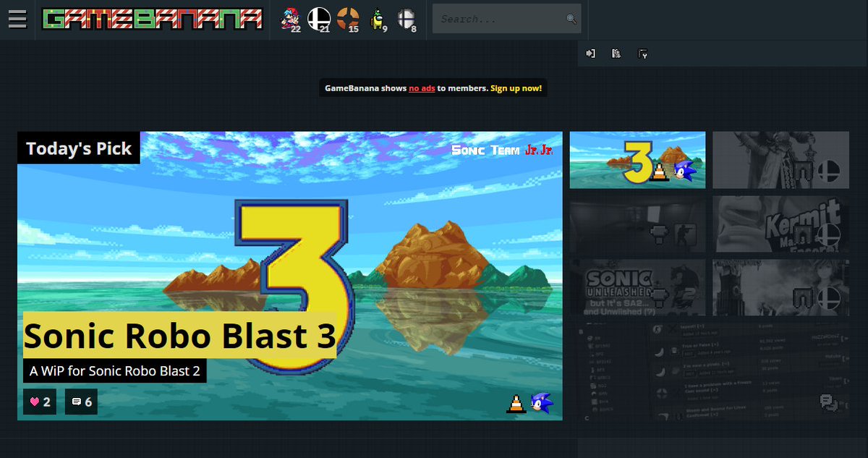Click the login arrow-door icon
The image size is (868, 458).
pos(590,54)
